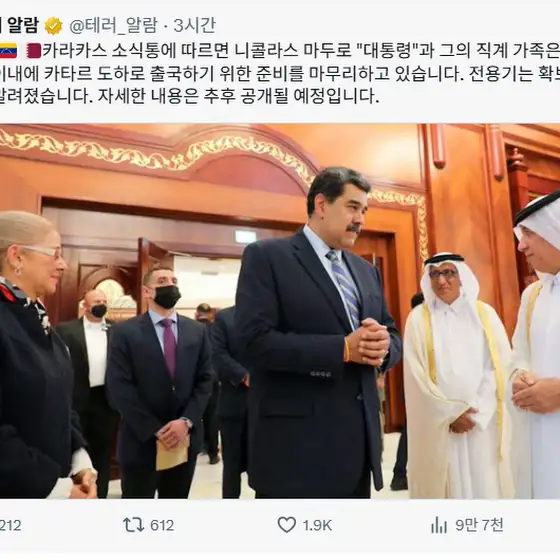This screenshot has width=560, height=560.
Task: Open the view analytics bar chart icon
Action: tap(439, 525)
